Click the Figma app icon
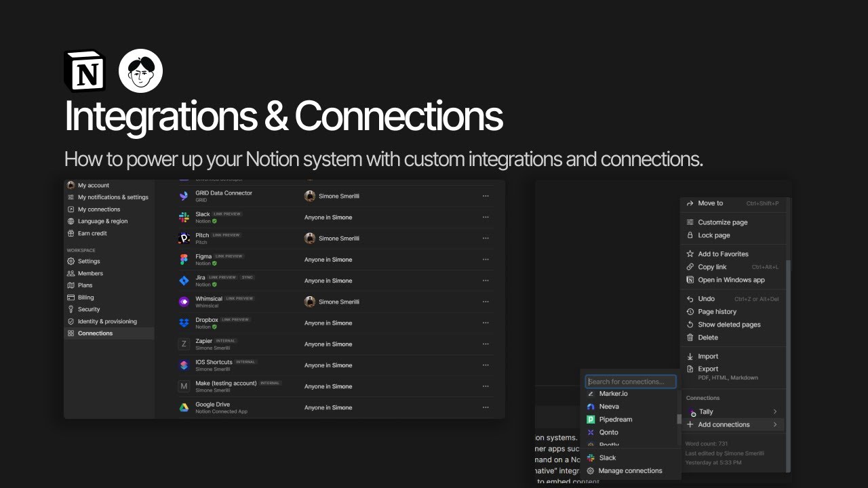 coord(184,260)
